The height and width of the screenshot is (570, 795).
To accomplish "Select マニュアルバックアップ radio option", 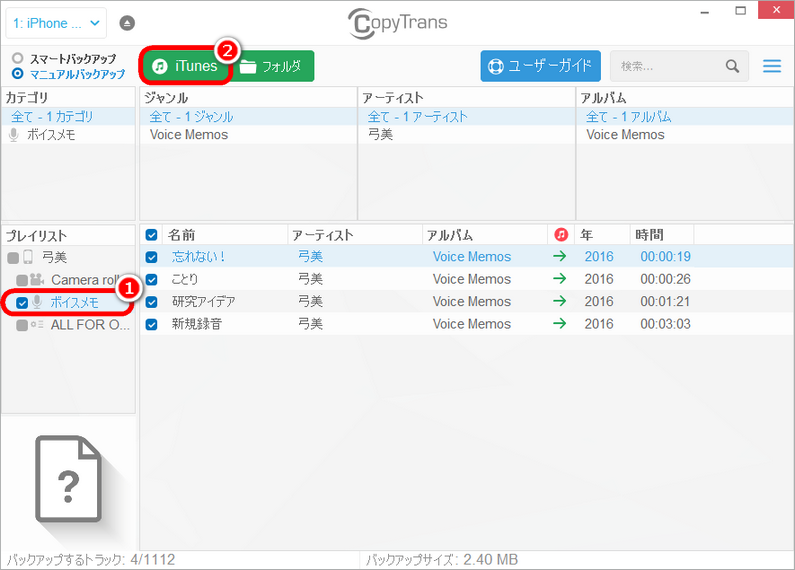I will (18, 74).
